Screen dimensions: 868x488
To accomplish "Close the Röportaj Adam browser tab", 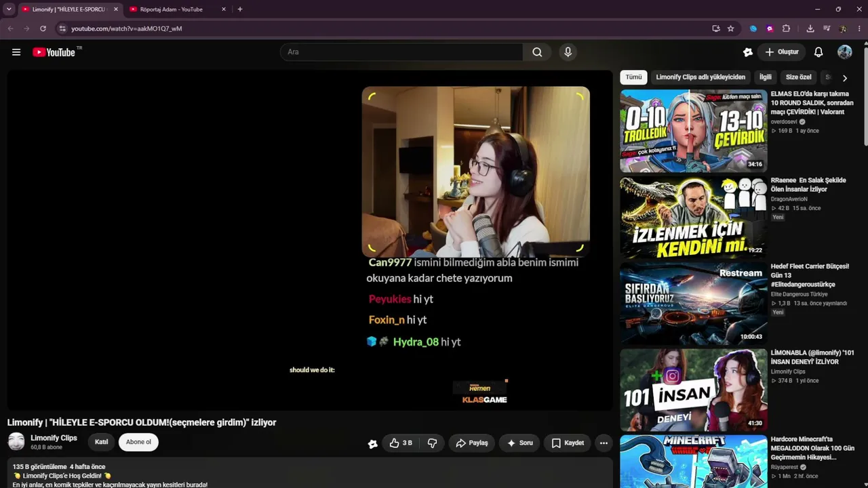I will tap(224, 9).
